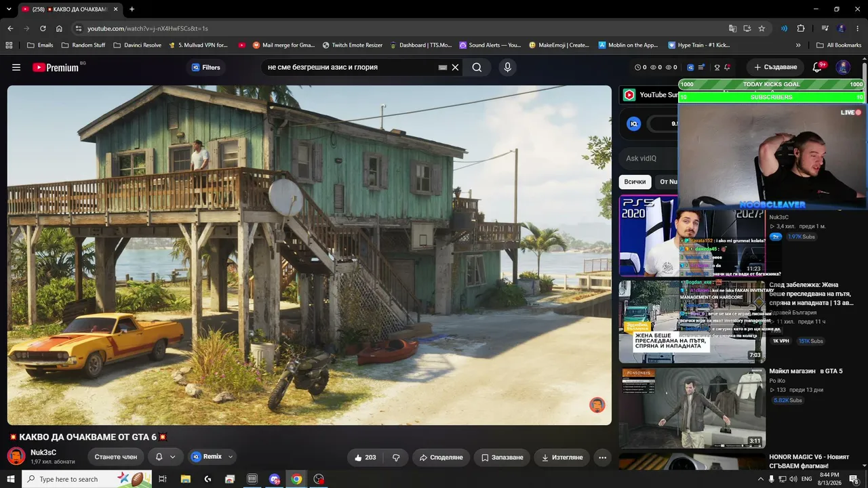The height and width of the screenshot is (488, 868).
Task: Clear the YouTube search query
Action: [x=456, y=67]
